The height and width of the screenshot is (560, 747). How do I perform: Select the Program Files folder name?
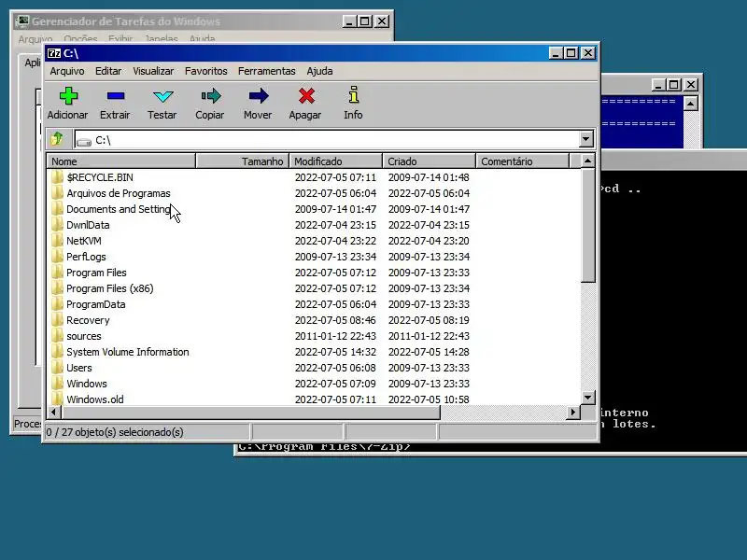(x=96, y=273)
